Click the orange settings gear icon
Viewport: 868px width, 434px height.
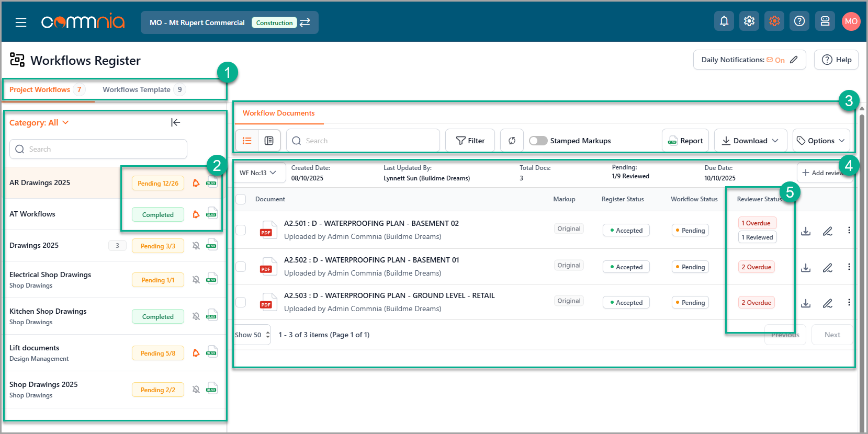(774, 21)
